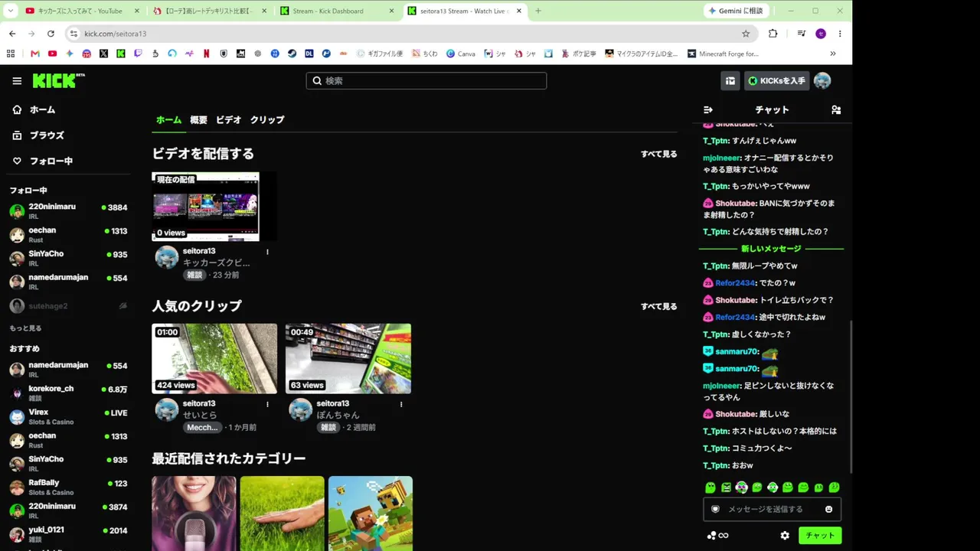The width and height of the screenshot is (980, 551).
Task: Show hidden bookmarks with the chevron
Action: tap(833, 54)
